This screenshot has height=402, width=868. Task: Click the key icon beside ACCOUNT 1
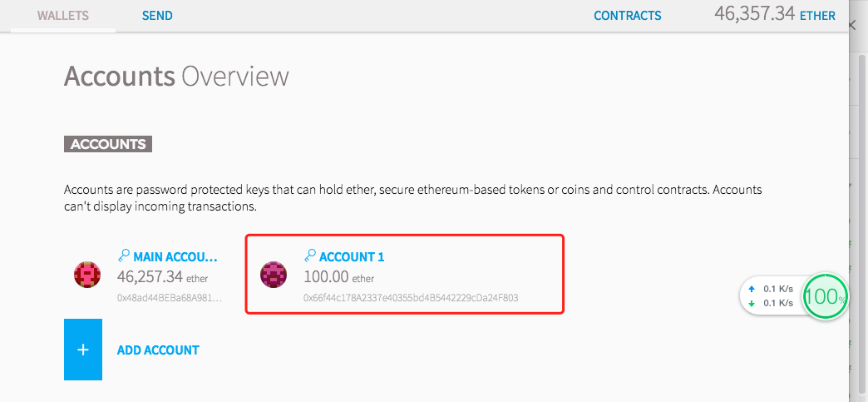(x=310, y=256)
